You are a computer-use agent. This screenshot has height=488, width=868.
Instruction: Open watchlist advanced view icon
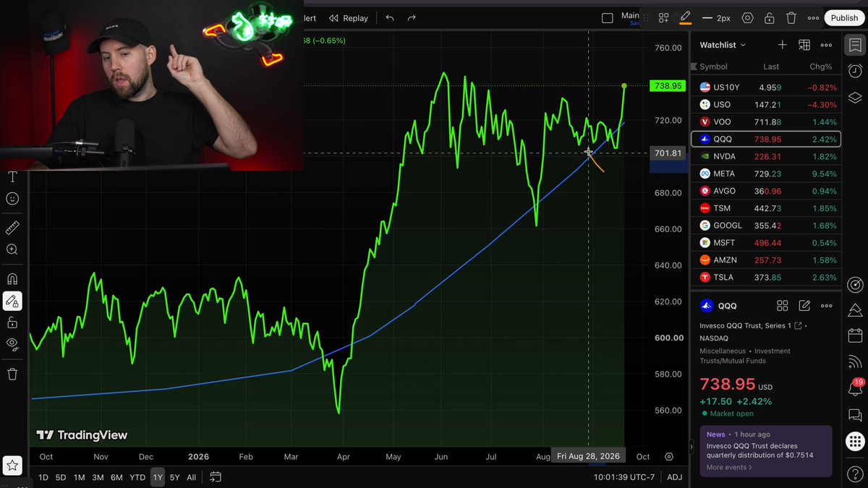coord(804,45)
